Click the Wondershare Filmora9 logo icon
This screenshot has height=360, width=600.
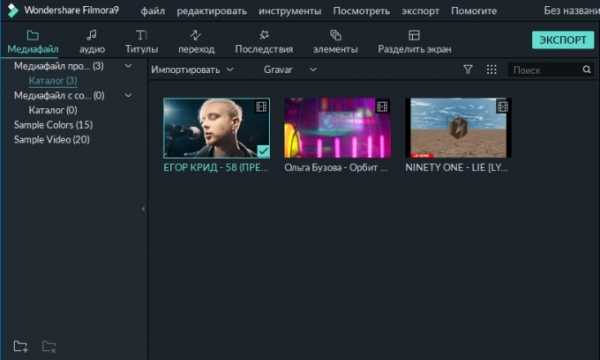tap(13, 10)
